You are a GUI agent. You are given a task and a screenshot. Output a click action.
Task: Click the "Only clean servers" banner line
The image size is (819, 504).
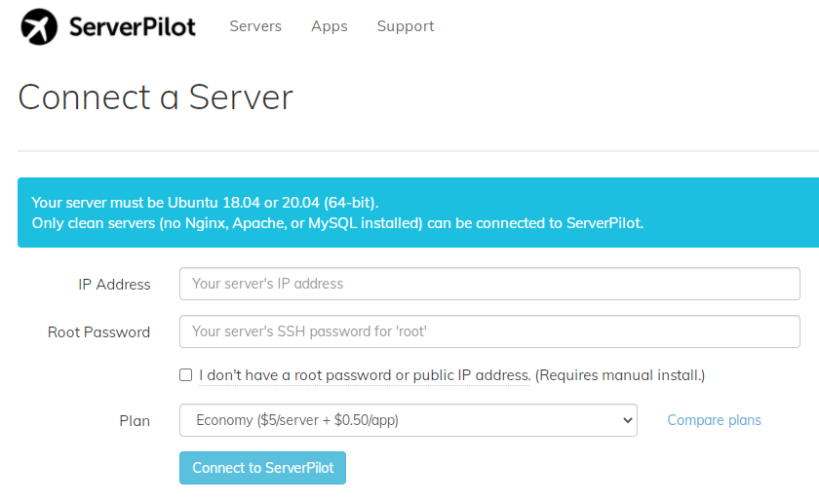pyautogui.click(x=337, y=223)
